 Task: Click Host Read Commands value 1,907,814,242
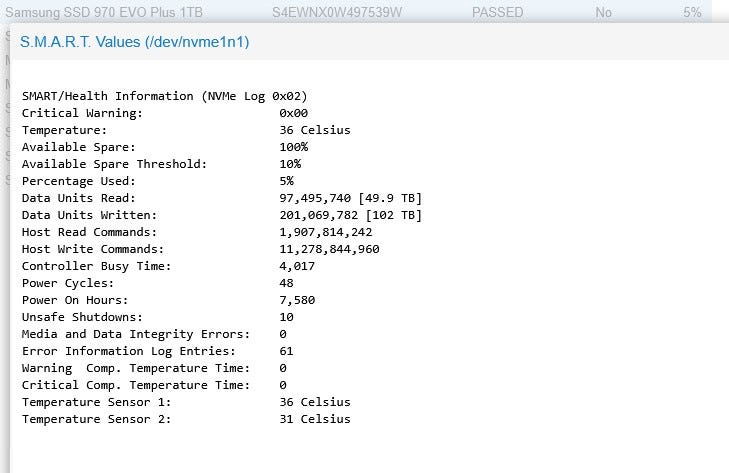pyautogui.click(x=325, y=232)
